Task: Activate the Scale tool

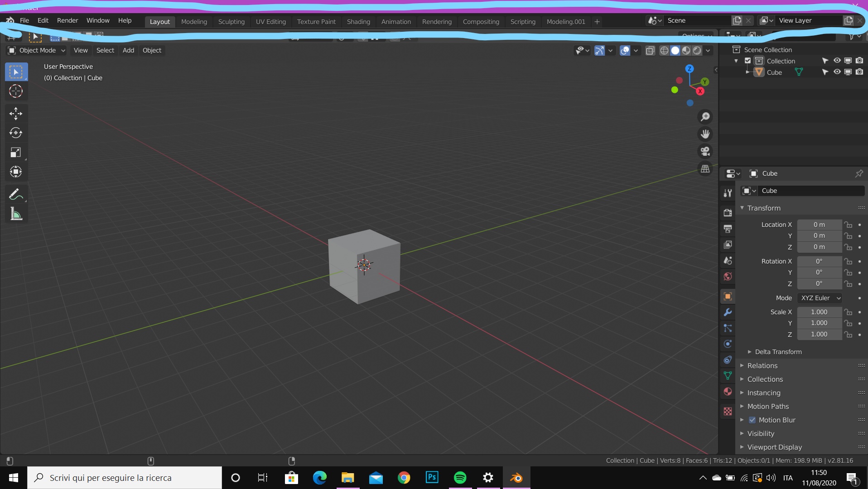Action: [x=16, y=152]
